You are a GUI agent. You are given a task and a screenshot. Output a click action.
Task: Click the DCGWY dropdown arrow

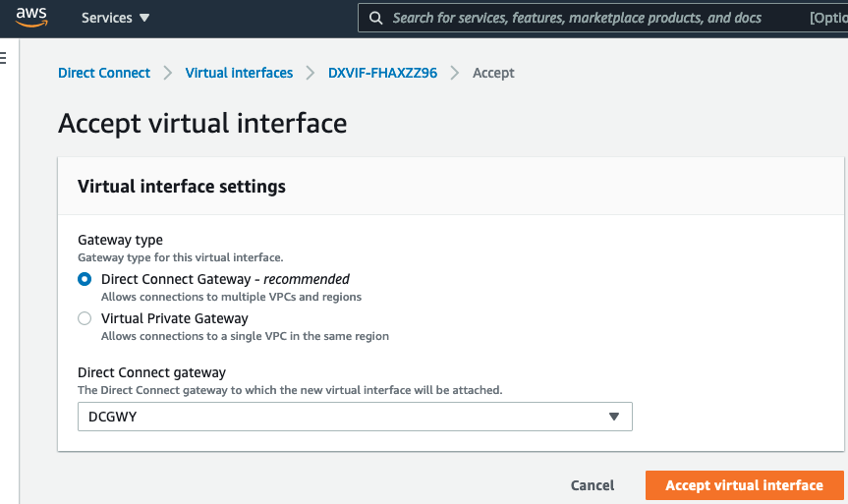coord(614,417)
